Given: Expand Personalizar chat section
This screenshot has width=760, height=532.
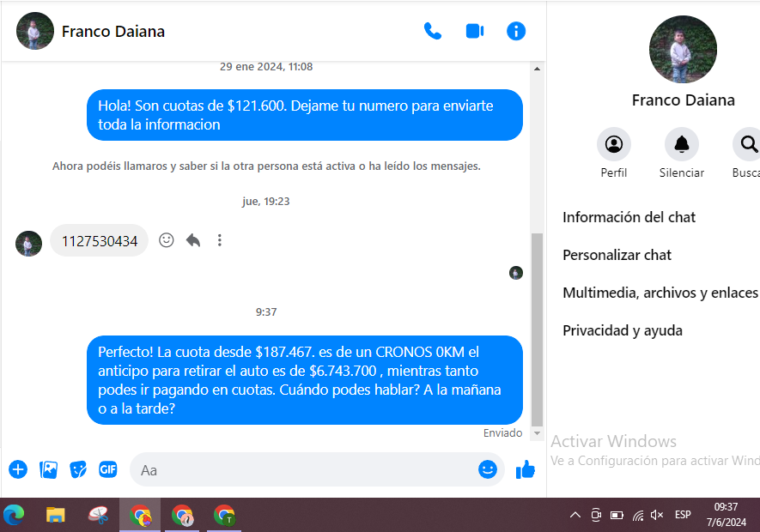Looking at the screenshot, I should [617, 255].
